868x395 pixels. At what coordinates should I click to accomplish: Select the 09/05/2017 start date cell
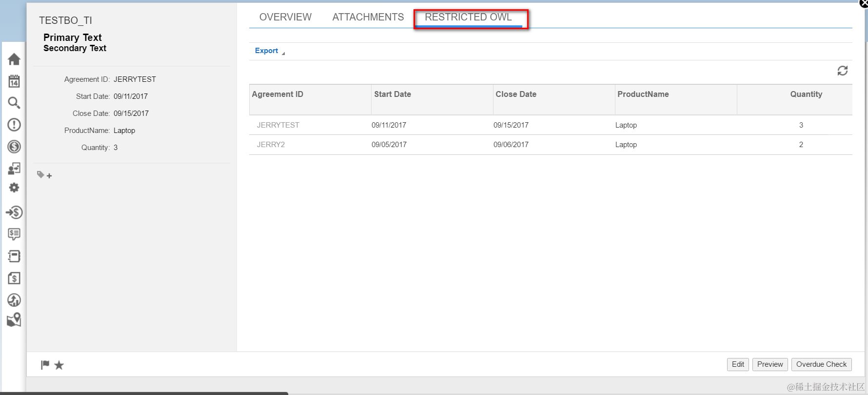(x=389, y=145)
